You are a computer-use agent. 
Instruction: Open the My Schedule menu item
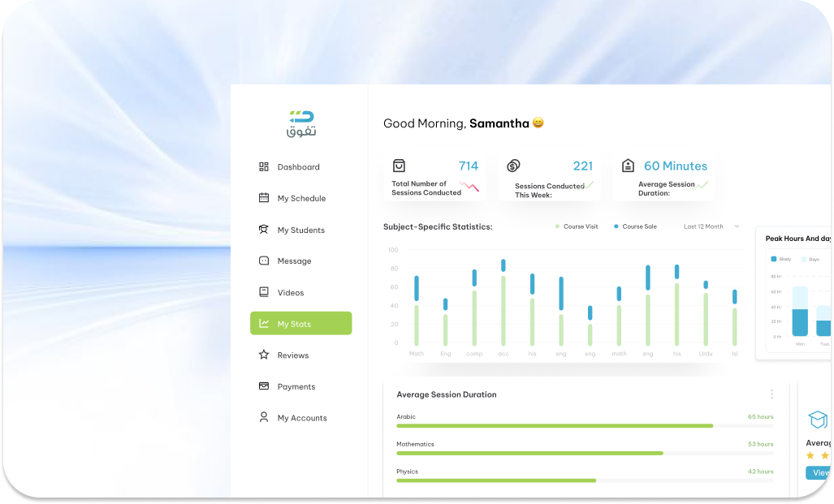point(301,198)
